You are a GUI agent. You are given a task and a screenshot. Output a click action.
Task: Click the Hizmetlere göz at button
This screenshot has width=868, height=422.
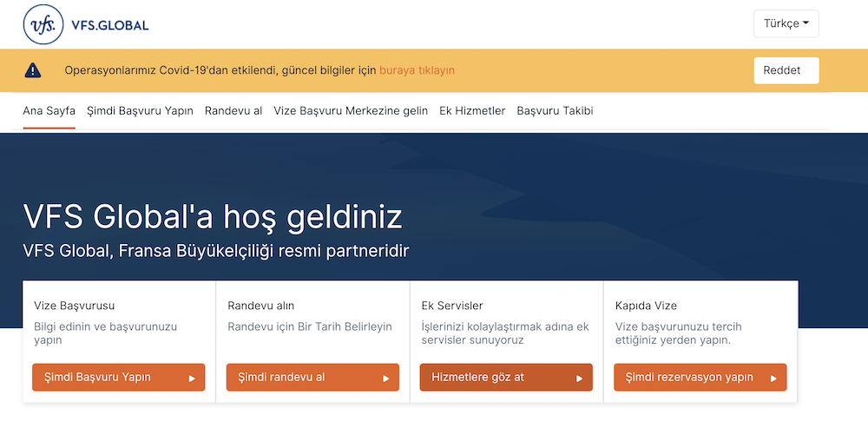coord(506,377)
